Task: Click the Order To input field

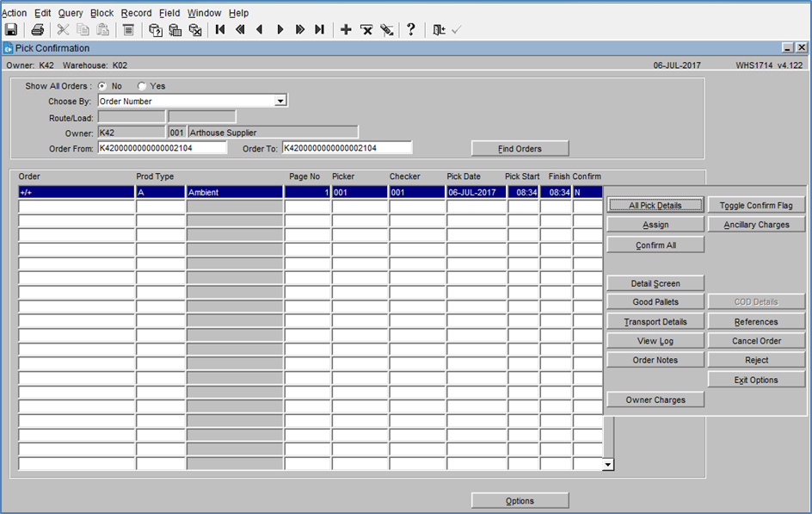Action: pyautogui.click(x=347, y=148)
